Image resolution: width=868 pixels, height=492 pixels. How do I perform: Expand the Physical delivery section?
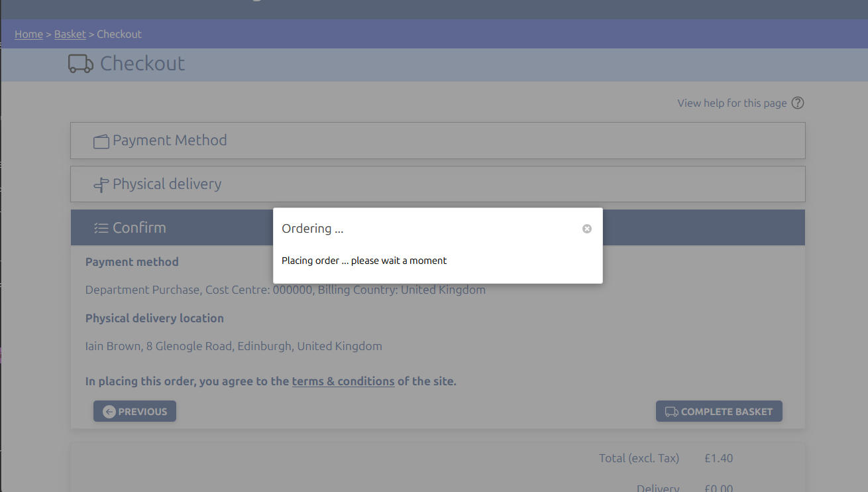pos(437,184)
